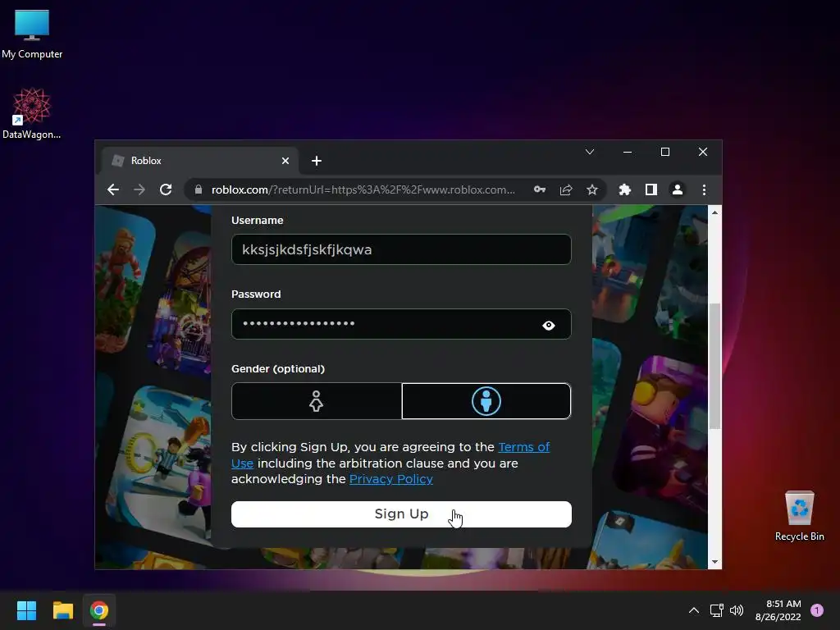Open the Chrome three-dot menu

[704, 189]
